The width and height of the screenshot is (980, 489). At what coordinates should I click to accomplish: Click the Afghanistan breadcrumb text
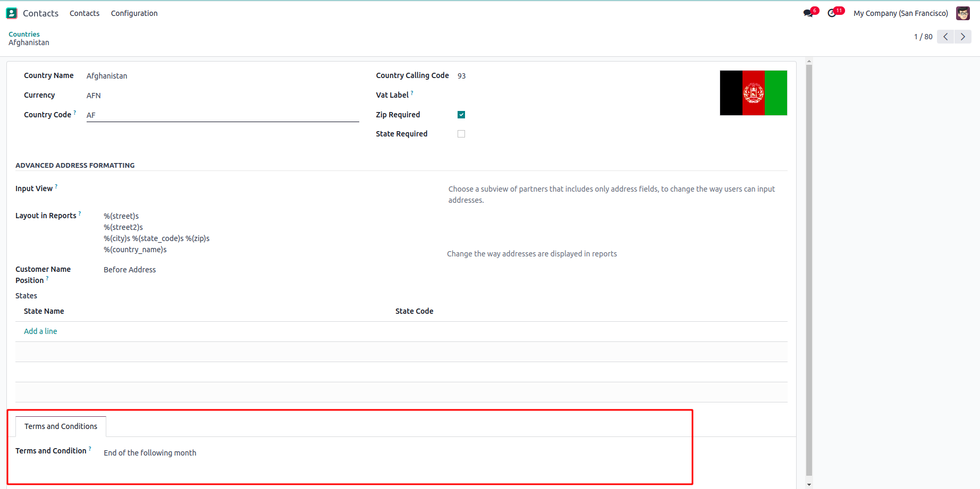click(x=29, y=42)
